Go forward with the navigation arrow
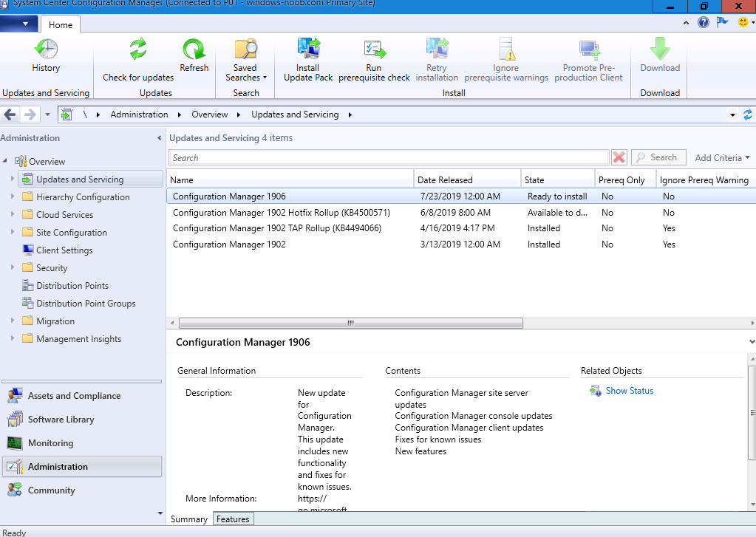 pos(30,114)
